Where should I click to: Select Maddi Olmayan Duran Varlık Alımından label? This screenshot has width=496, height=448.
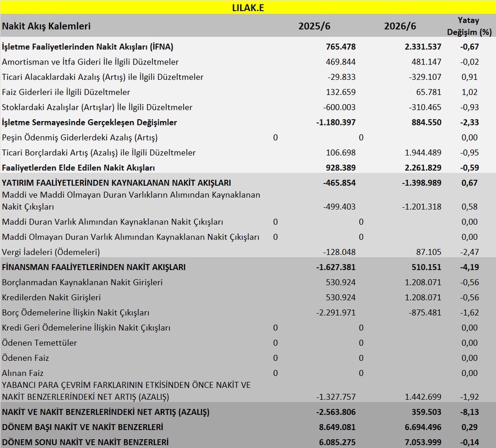click(x=130, y=237)
